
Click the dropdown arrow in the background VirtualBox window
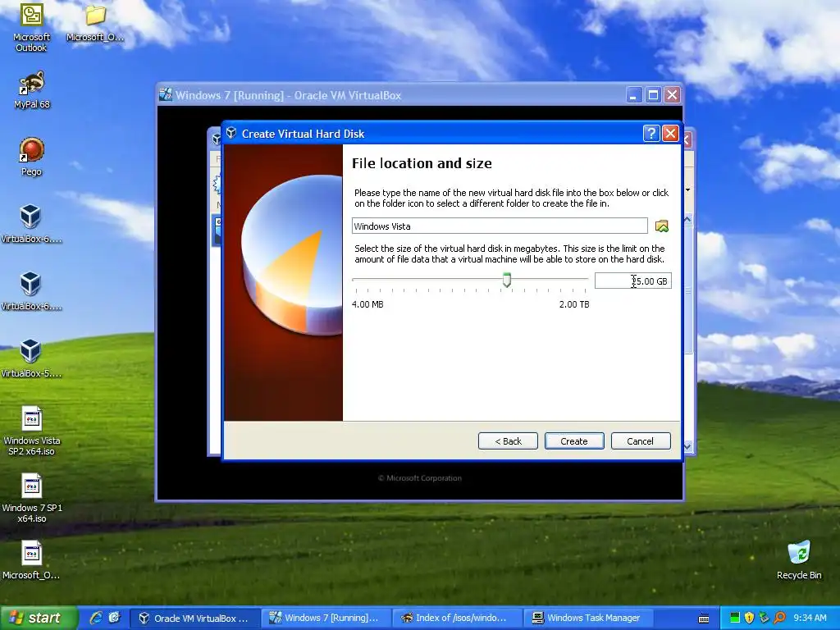[x=688, y=189]
